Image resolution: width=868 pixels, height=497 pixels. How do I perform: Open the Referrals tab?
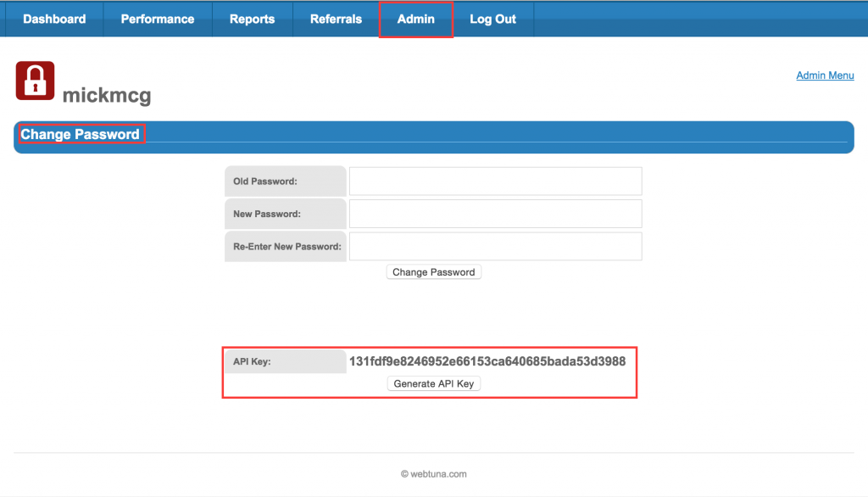coord(336,19)
